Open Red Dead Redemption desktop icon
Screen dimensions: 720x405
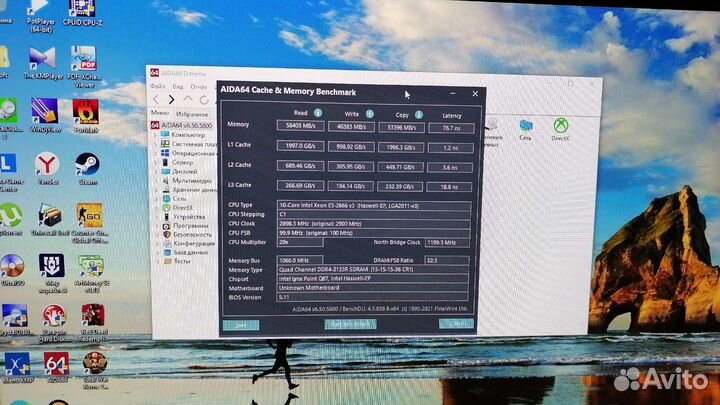click(94, 323)
